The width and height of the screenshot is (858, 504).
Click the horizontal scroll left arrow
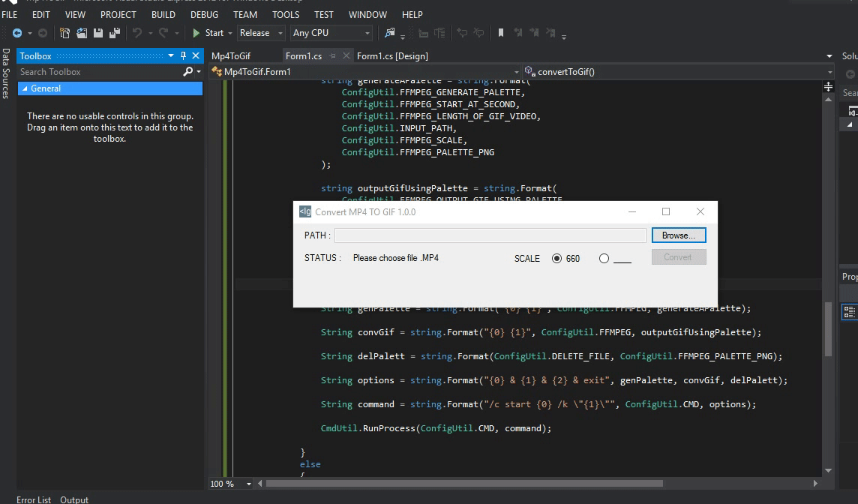(x=260, y=483)
